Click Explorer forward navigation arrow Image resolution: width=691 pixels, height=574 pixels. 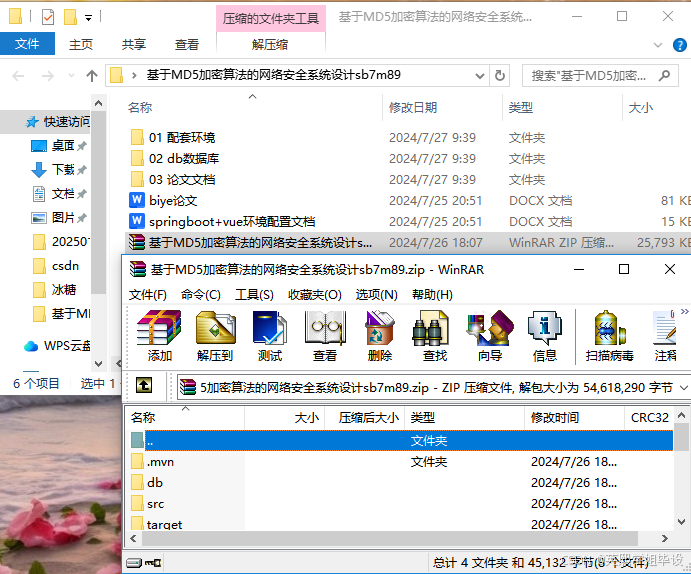click(48, 76)
